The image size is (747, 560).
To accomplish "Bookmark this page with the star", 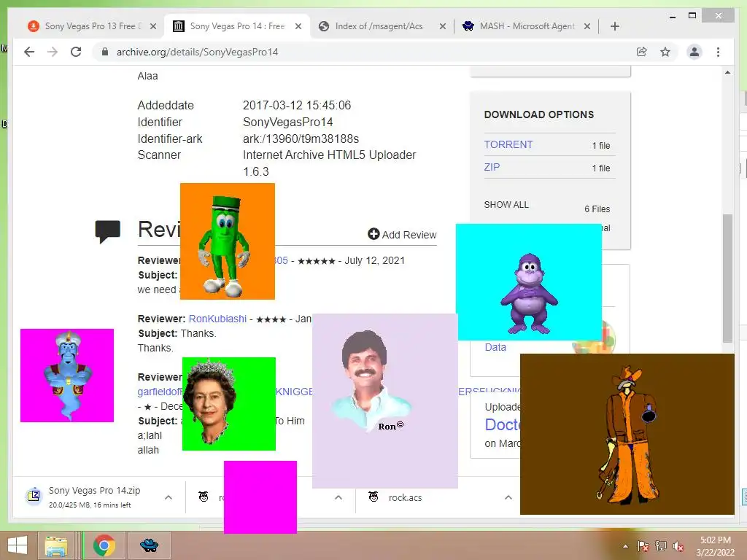I will tap(665, 52).
